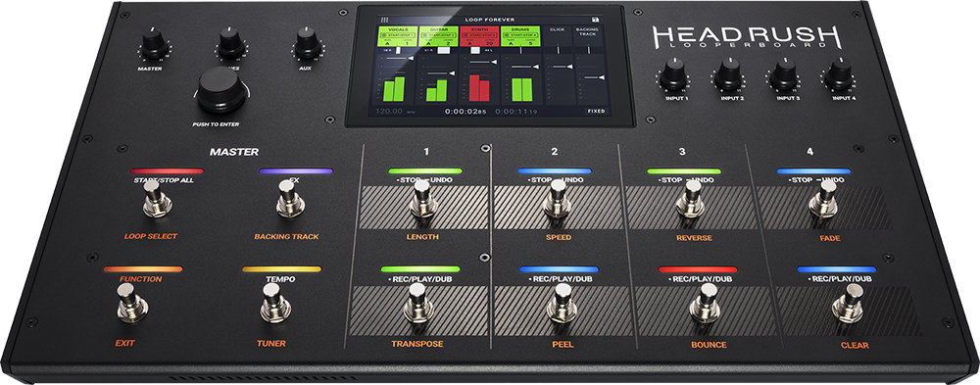Viewport: 980px width, 385px height.
Task: Click track 1 Stop/Undo Length footswitch
Action: [424, 199]
